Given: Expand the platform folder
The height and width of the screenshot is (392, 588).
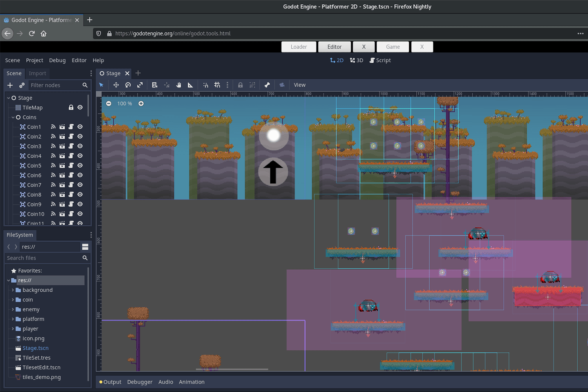Looking at the screenshot, I should [x=13, y=319].
